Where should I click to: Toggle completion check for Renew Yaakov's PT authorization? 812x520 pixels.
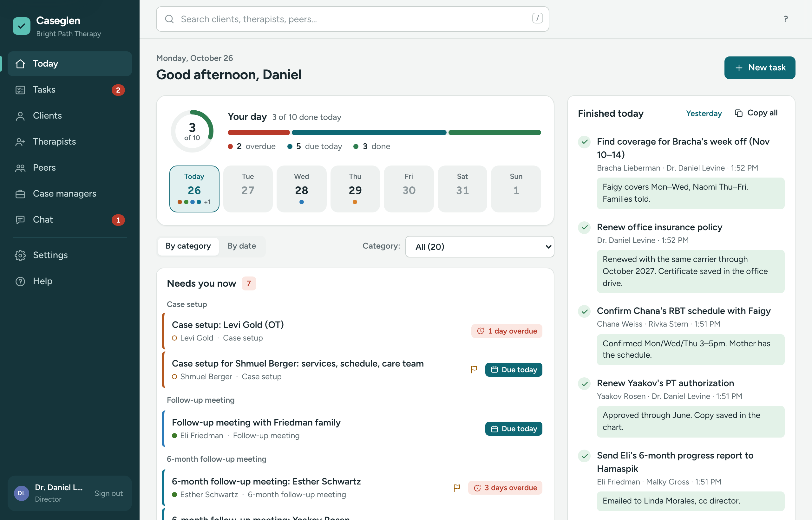pos(584,383)
